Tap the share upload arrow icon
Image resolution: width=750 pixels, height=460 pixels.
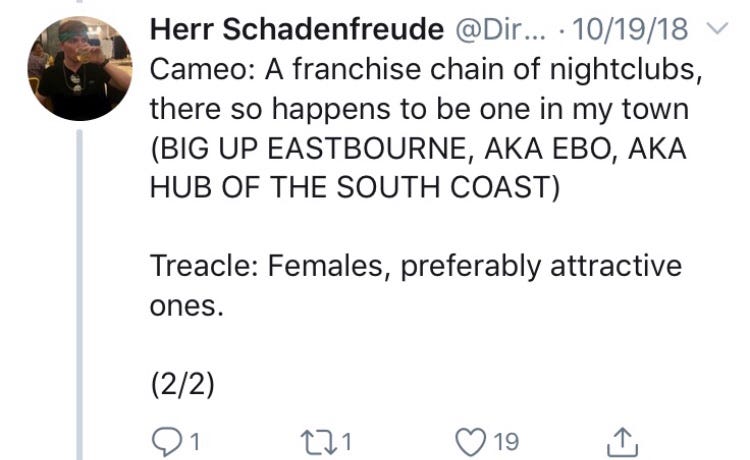coord(621,439)
